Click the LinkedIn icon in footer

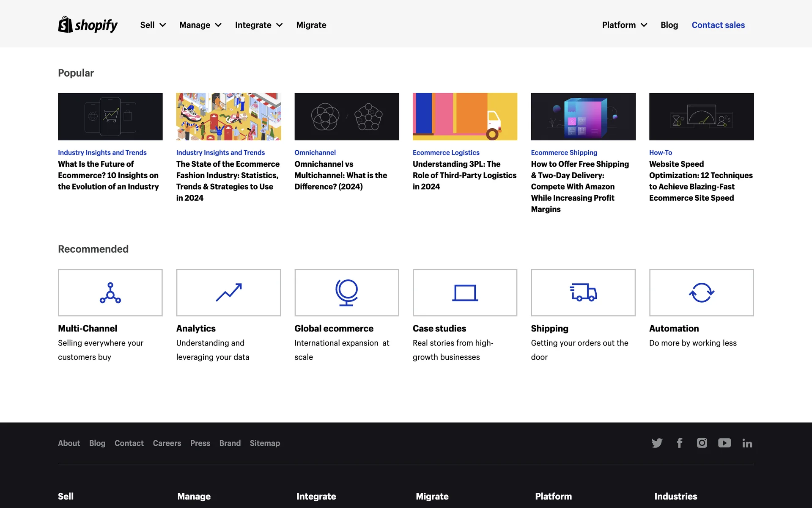pos(747,443)
